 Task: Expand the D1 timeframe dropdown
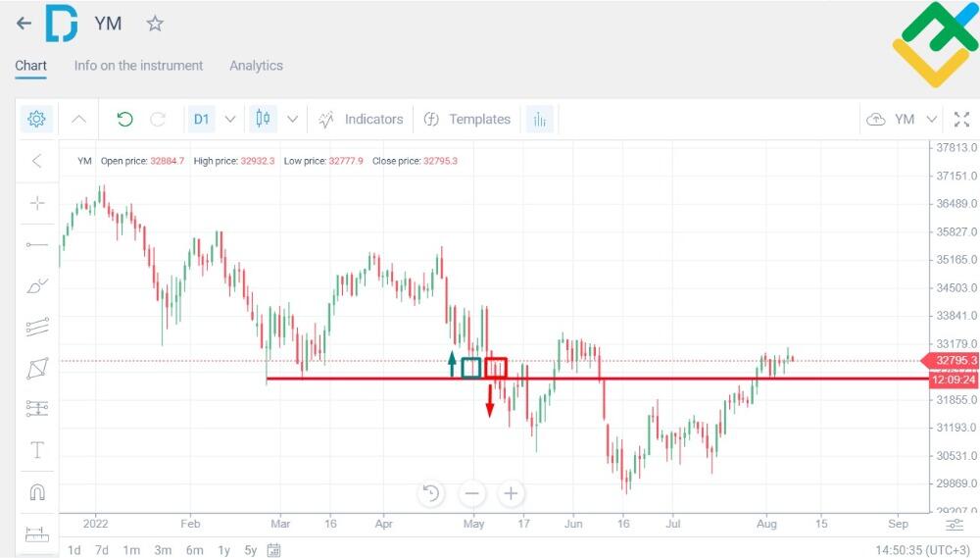[230, 119]
